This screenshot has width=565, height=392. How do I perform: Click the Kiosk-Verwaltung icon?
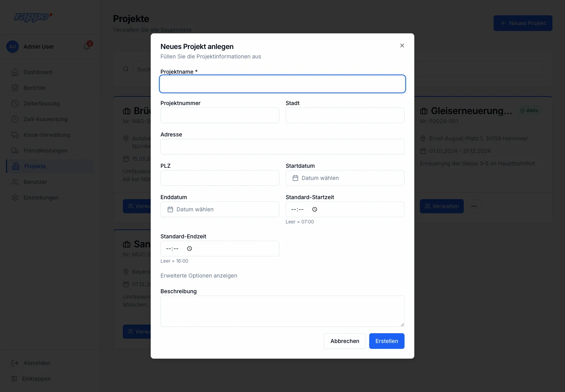(x=15, y=135)
